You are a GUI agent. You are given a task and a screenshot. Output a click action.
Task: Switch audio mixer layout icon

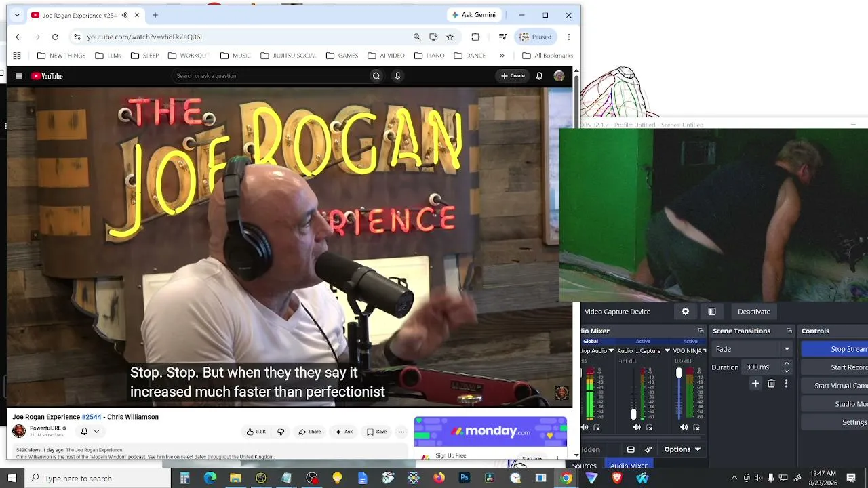click(631, 449)
